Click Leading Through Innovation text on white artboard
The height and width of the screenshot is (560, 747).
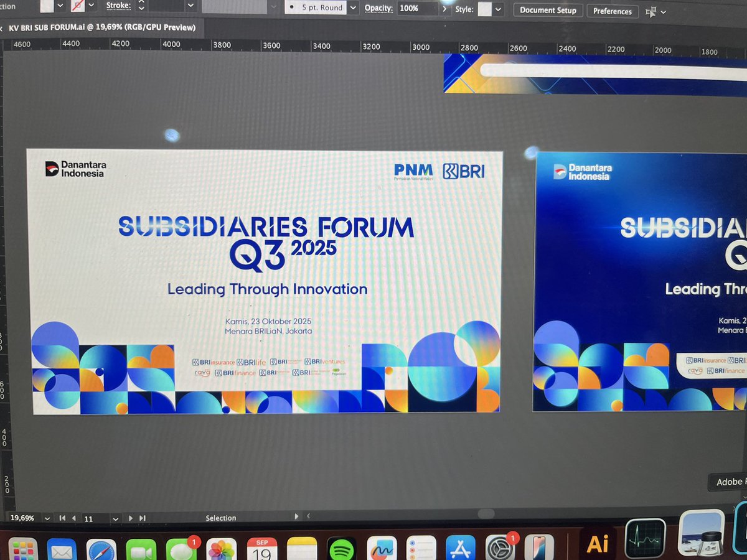pyautogui.click(x=267, y=289)
